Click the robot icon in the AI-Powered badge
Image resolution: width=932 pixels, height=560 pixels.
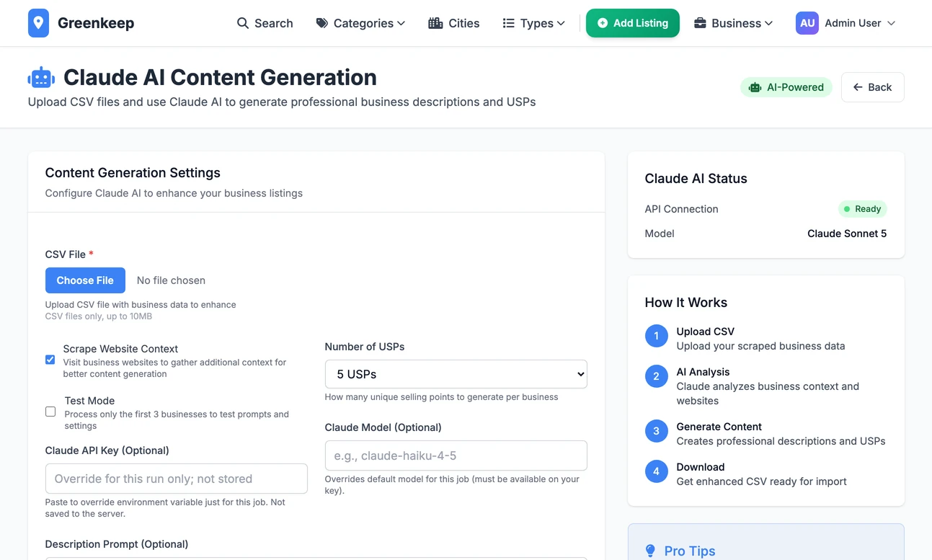[755, 87]
